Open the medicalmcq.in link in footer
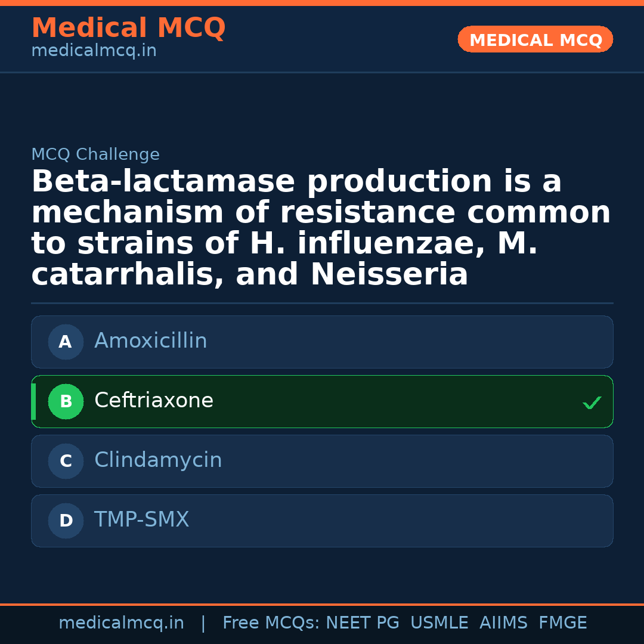The image size is (644, 644). [121, 623]
